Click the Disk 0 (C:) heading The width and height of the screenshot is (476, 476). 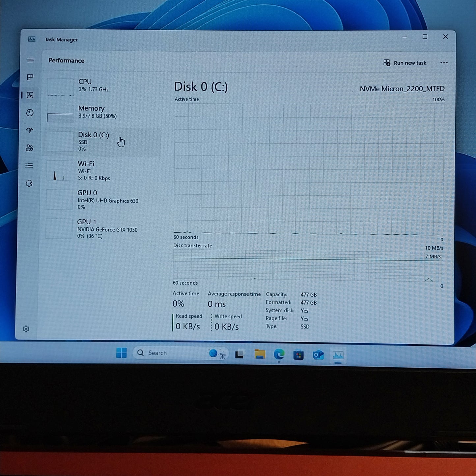tap(201, 87)
